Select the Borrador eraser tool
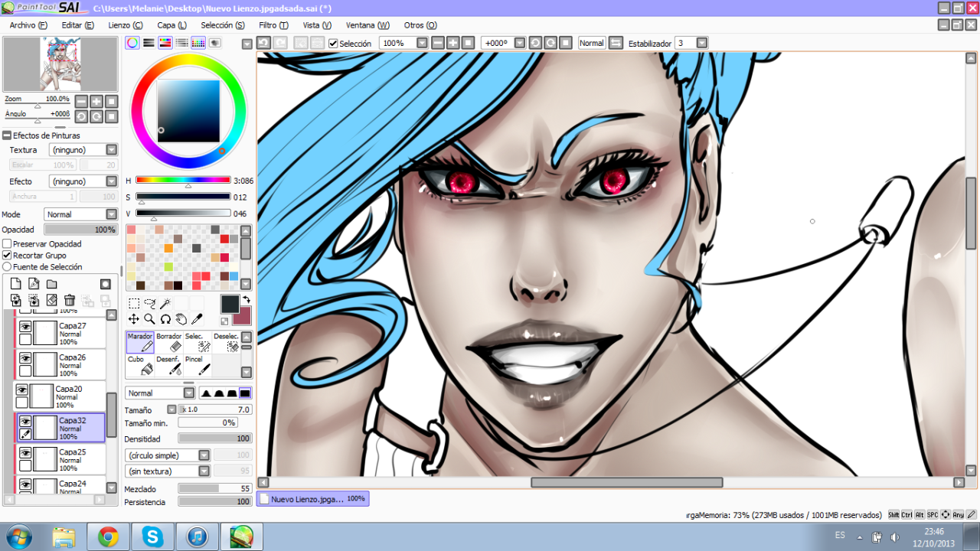This screenshot has width=980, height=551. pos(168,342)
